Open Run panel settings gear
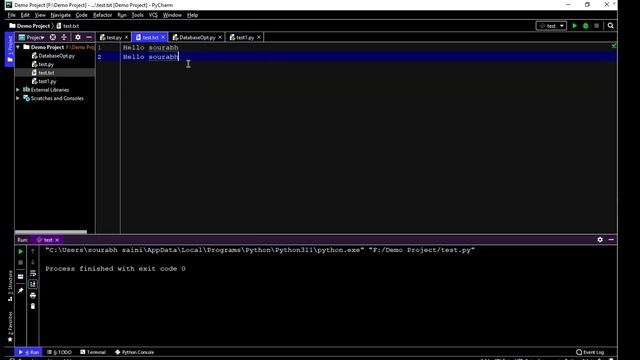 click(x=600, y=240)
